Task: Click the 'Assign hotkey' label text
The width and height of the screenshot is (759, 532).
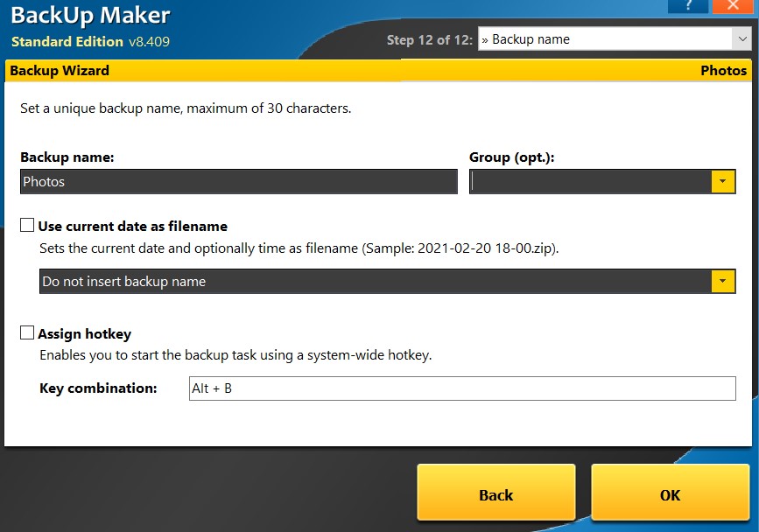Action: (85, 334)
